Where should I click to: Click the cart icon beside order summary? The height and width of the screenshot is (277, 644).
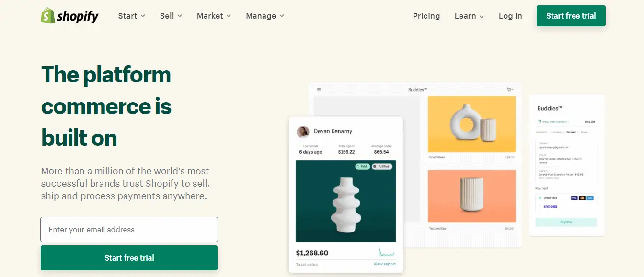coord(540,122)
